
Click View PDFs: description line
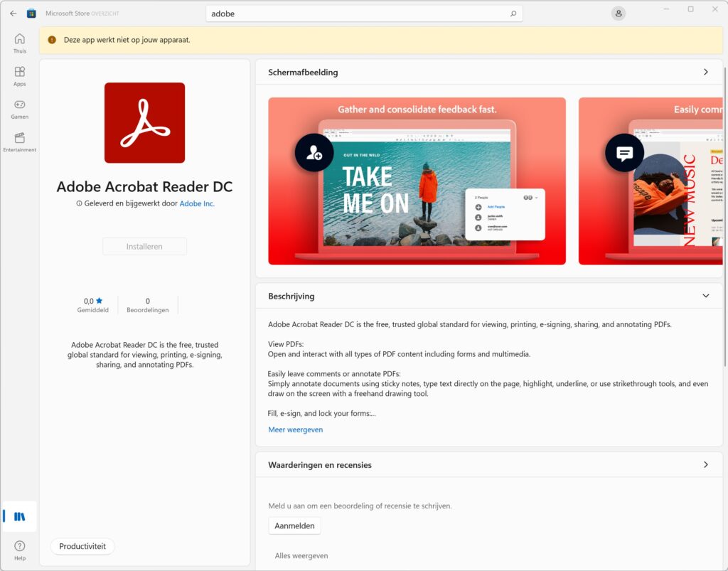tap(286, 344)
